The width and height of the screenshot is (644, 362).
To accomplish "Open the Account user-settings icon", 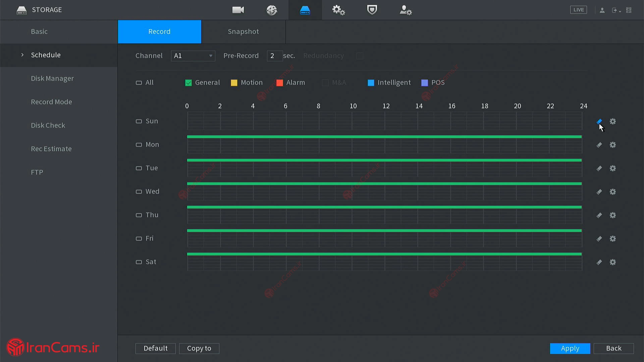I will tap(406, 10).
